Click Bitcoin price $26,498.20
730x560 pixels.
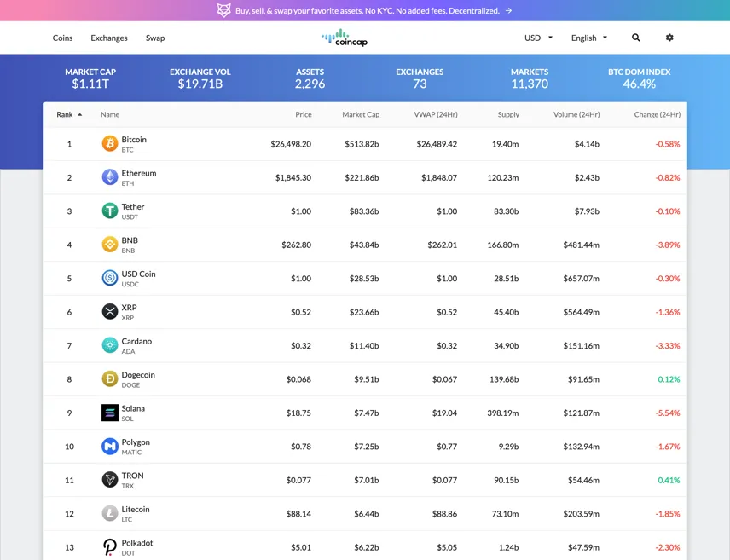point(291,144)
